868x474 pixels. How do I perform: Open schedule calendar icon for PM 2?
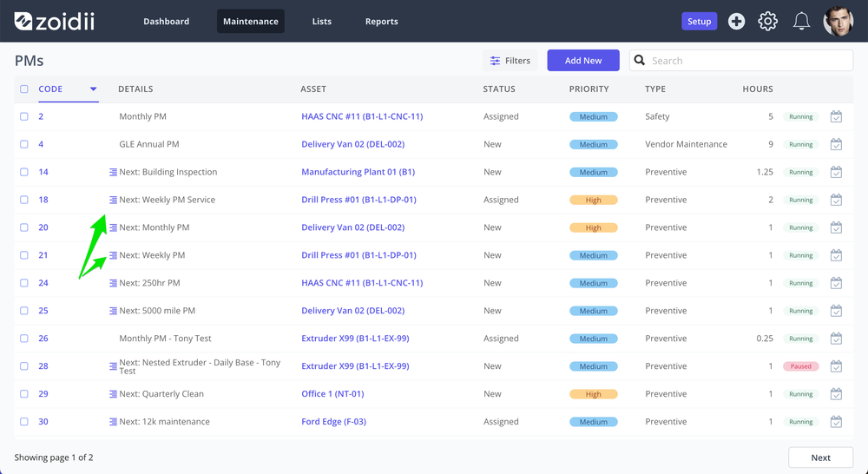tap(836, 116)
